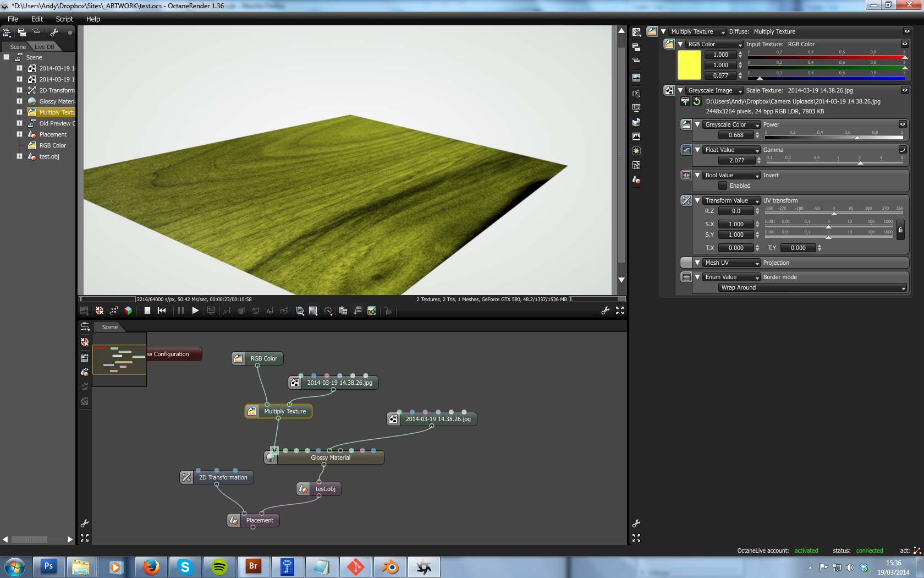
Task: Collapse the Transform Value section triangle
Action: (697, 200)
